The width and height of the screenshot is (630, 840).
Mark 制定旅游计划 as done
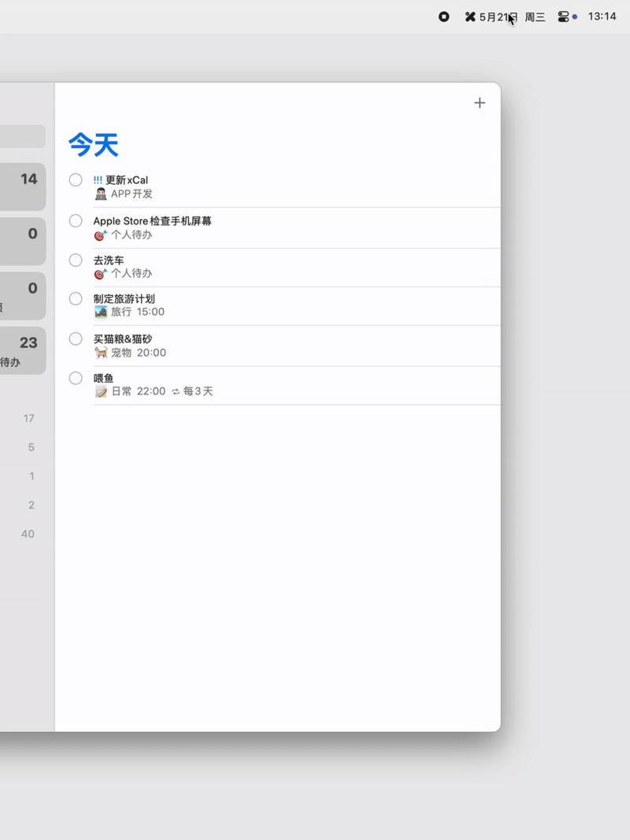(x=76, y=298)
